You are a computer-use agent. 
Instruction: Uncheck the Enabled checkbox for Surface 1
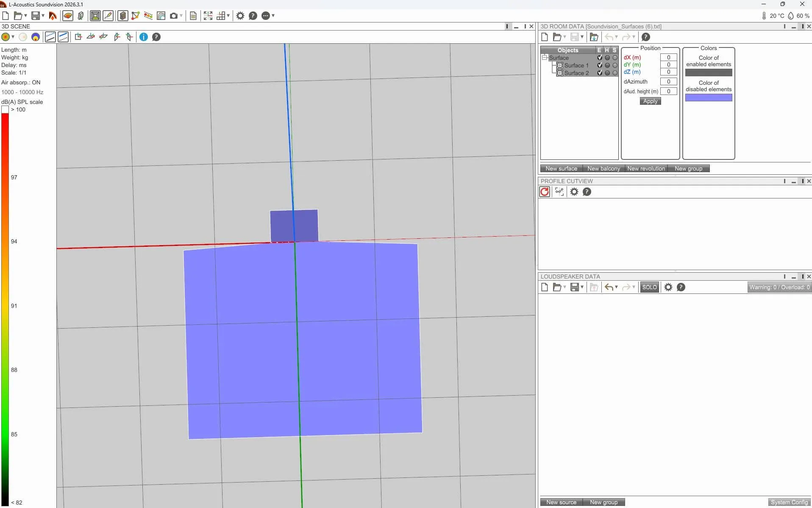pyautogui.click(x=600, y=65)
